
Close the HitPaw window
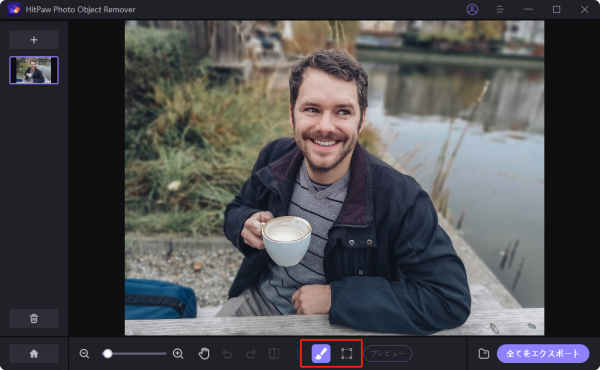click(x=584, y=9)
